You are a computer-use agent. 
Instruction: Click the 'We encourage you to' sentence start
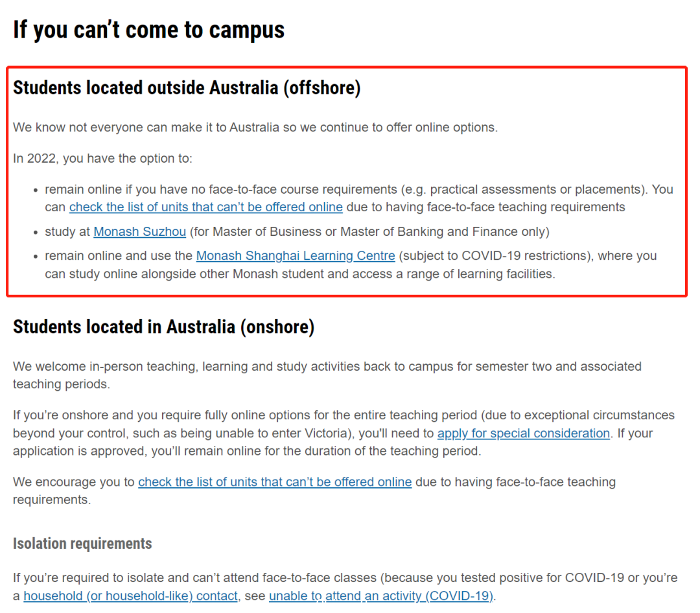click(74, 481)
